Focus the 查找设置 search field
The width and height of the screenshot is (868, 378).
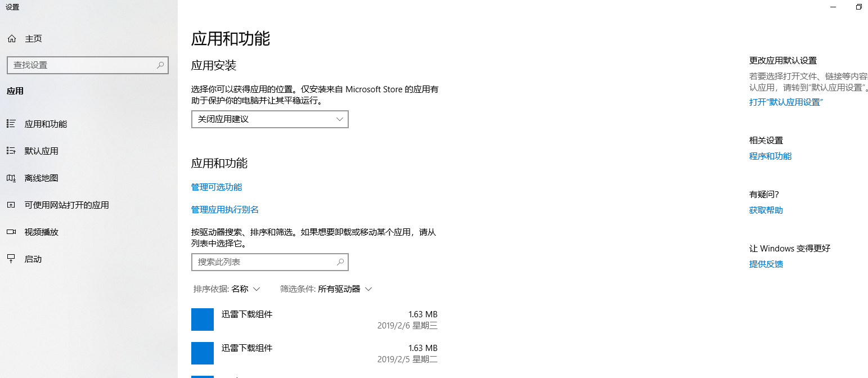pos(88,65)
